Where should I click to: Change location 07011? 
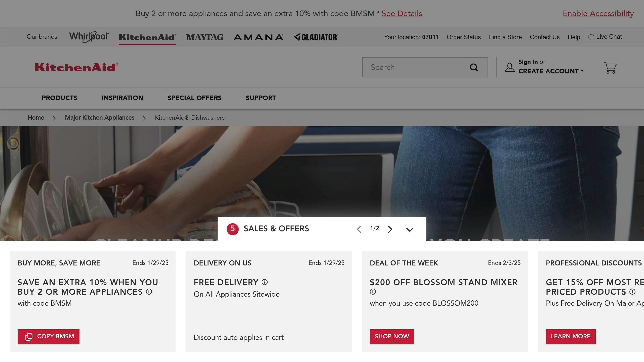(430, 37)
